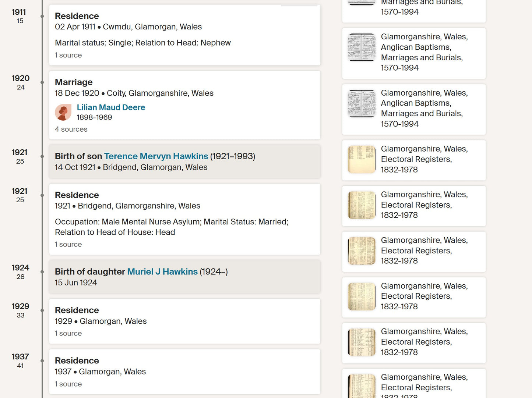Open fifth Electoral Registers record thumbnail
The height and width of the screenshot is (398, 532).
[362, 342]
